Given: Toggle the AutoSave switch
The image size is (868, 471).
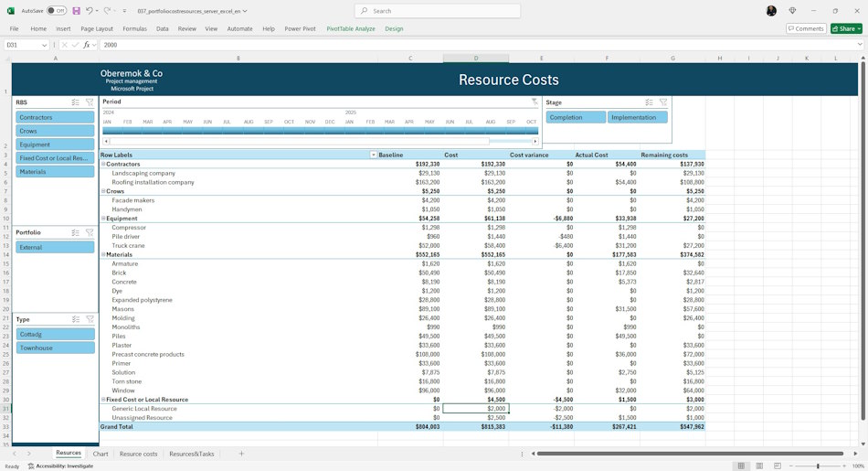Looking at the screenshot, I should click(x=57, y=11).
